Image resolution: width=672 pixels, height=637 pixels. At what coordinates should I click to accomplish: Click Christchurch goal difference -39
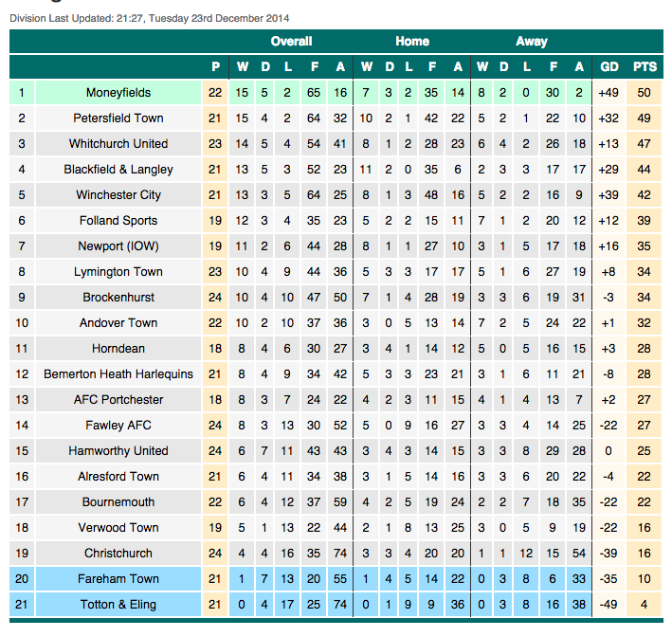coord(608,553)
